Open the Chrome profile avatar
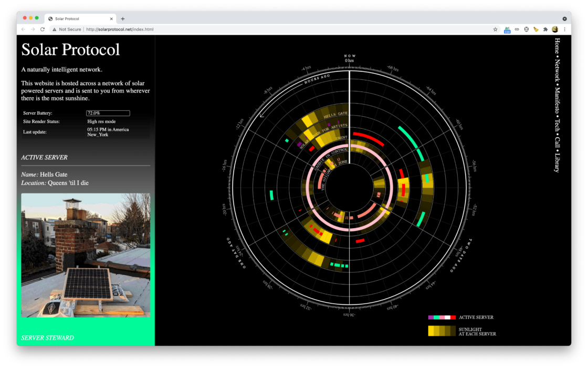This screenshot has height=368, width=588. [555, 29]
